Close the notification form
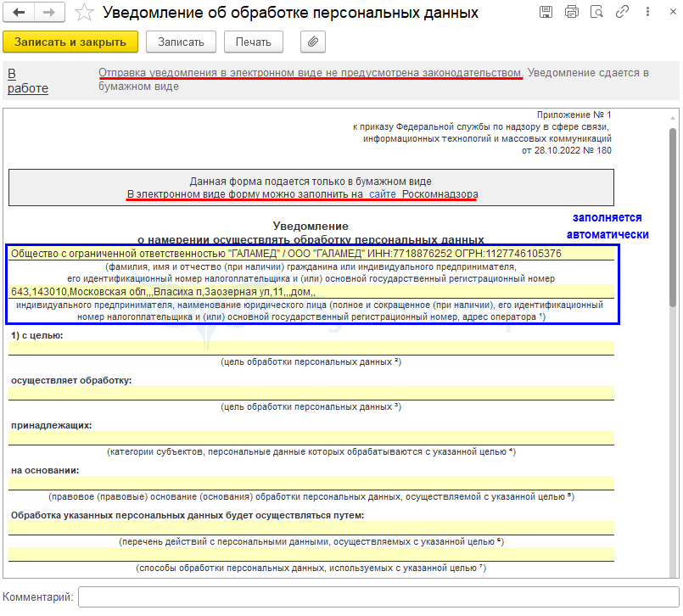The width and height of the screenshot is (683, 616). tap(673, 12)
